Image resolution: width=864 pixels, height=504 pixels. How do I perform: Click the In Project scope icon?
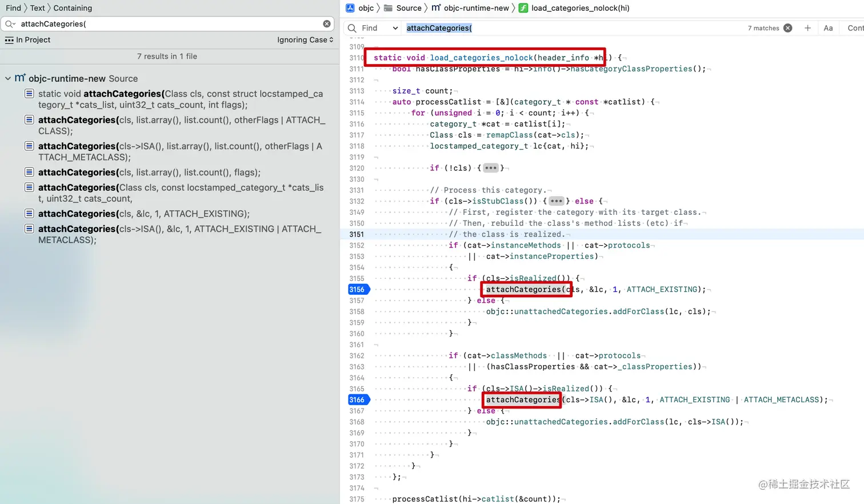9,40
